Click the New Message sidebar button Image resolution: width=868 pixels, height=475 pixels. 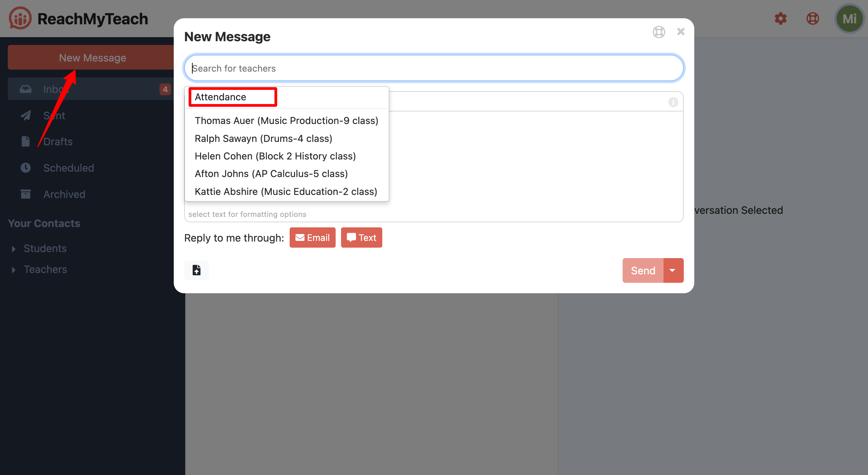coord(92,58)
